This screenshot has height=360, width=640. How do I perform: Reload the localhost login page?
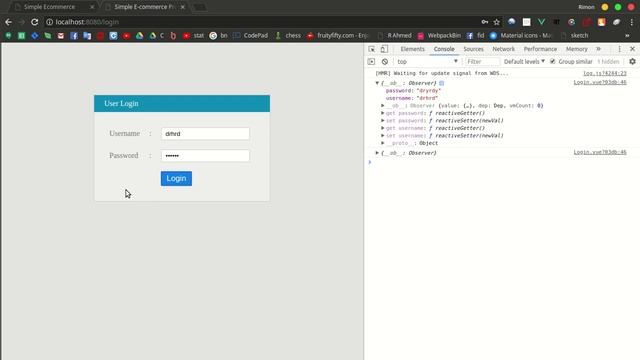point(35,22)
